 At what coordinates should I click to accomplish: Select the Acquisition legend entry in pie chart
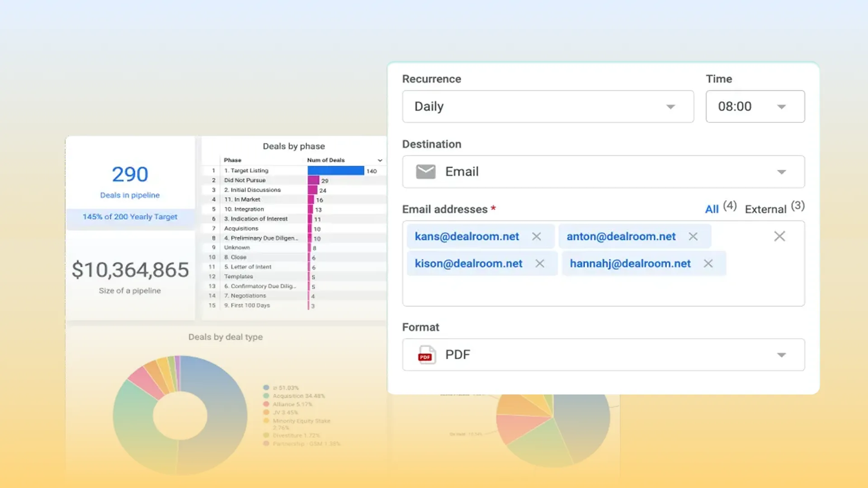(298, 396)
